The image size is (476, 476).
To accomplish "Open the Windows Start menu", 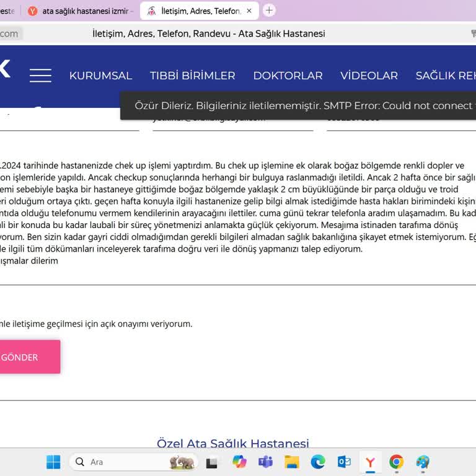I will [x=53, y=462].
